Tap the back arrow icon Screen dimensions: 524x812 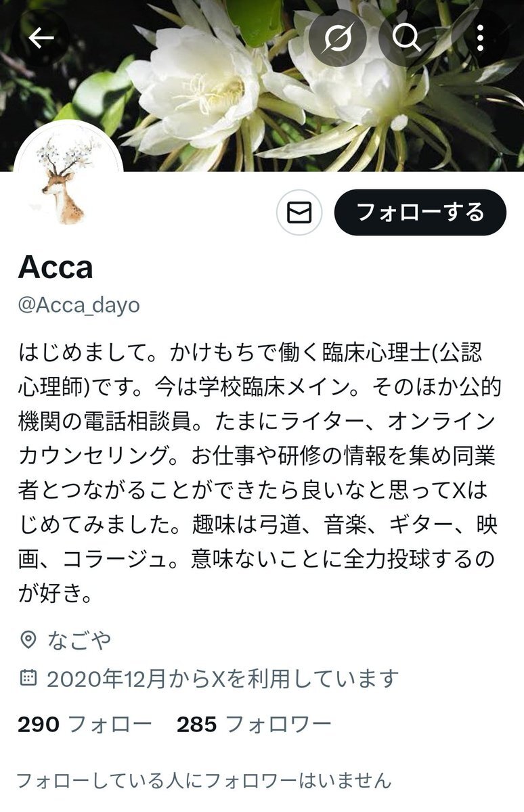point(41,38)
